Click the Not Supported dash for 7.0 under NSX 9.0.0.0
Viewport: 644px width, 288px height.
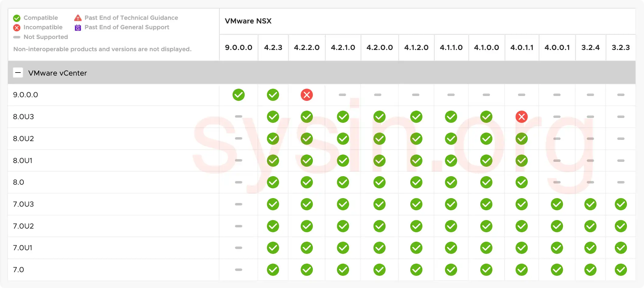point(239,270)
